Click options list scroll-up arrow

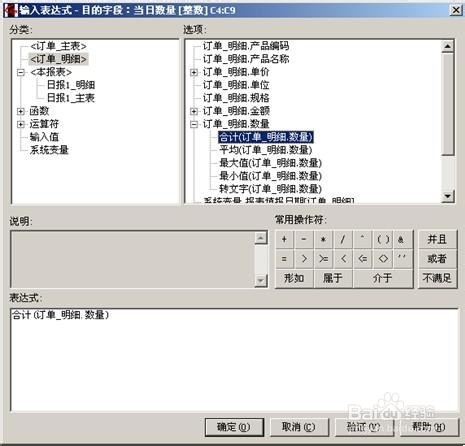coord(448,46)
